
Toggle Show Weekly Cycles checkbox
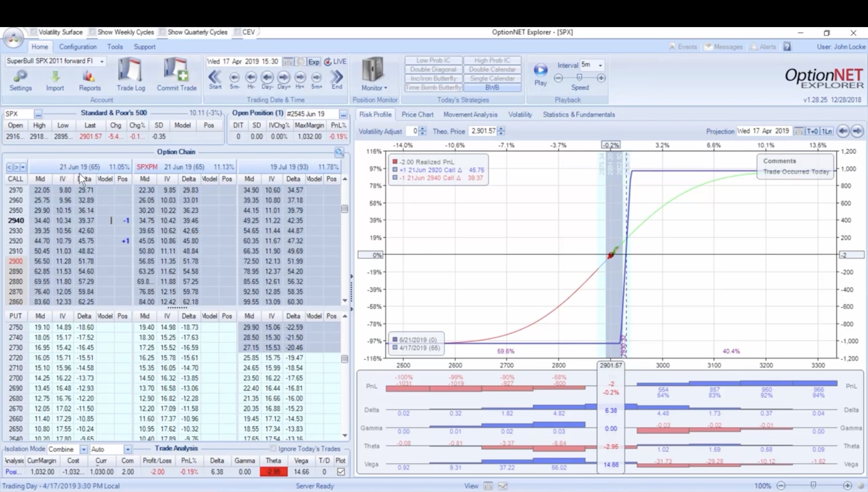coord(92,32)
